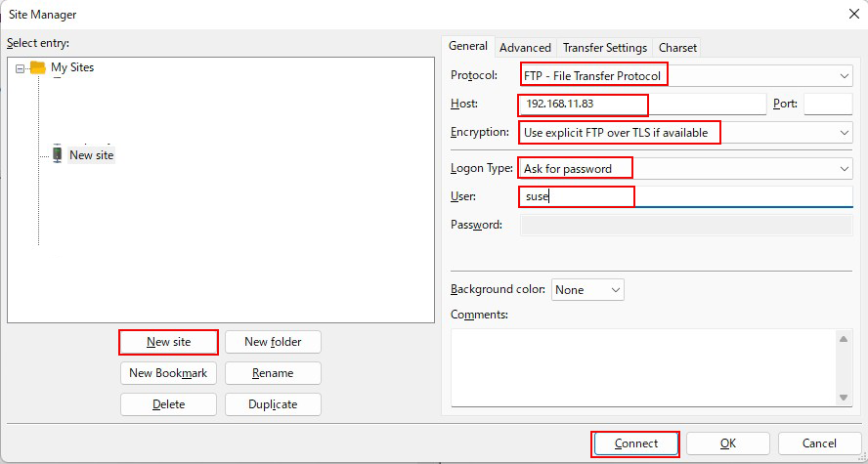Screen dimensions: 868x464
Task: Click the Port input field
Action: 828,104
